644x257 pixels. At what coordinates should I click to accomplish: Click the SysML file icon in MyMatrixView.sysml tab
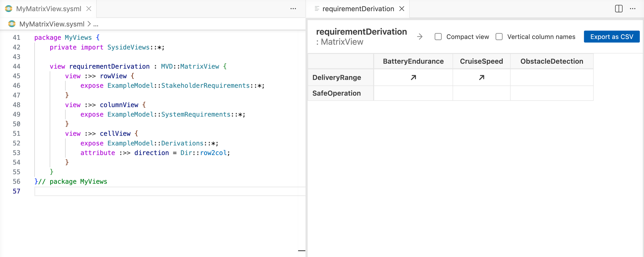pos(9,9)
